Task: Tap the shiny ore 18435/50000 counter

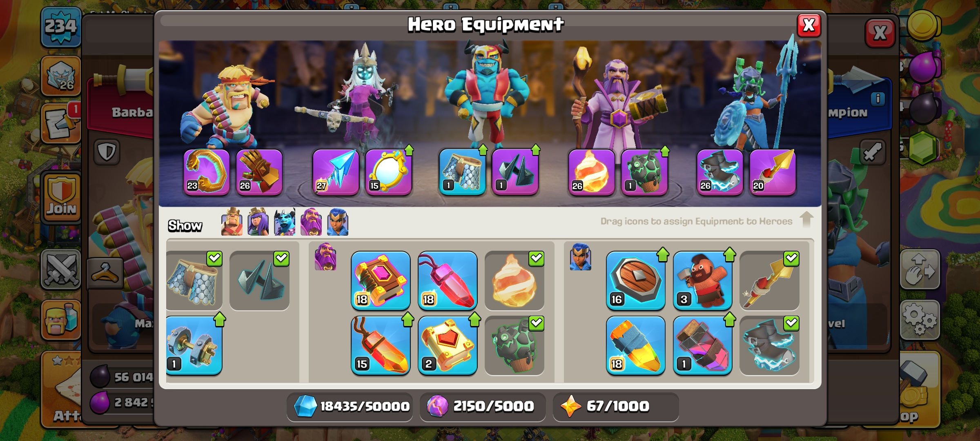Action: (350, 406)
